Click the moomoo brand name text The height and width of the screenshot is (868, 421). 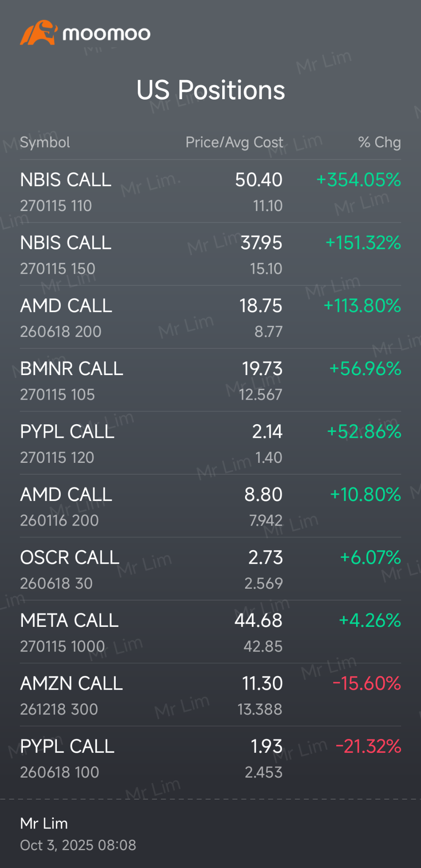tap(106, 33)
